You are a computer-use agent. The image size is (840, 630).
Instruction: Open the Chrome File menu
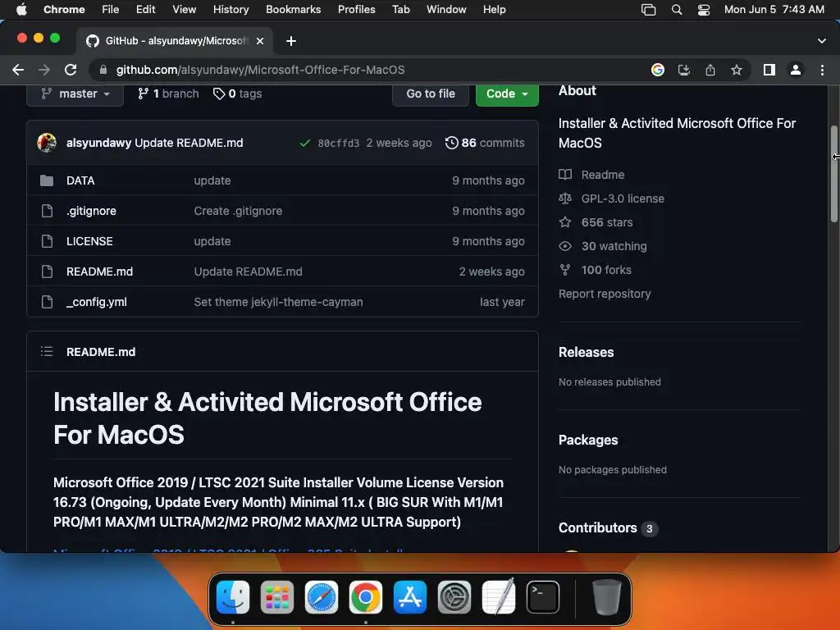(111, 10)
